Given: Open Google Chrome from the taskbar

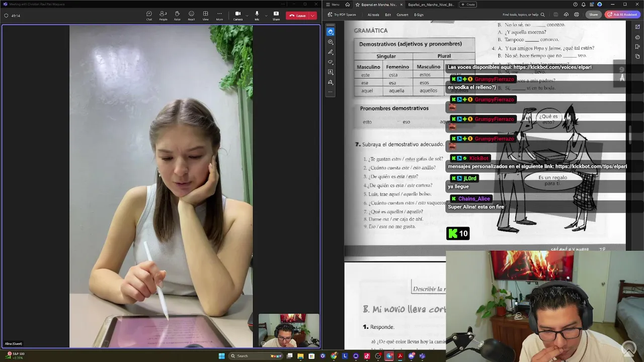Looking at the screenshot, I should coord(334,356).
